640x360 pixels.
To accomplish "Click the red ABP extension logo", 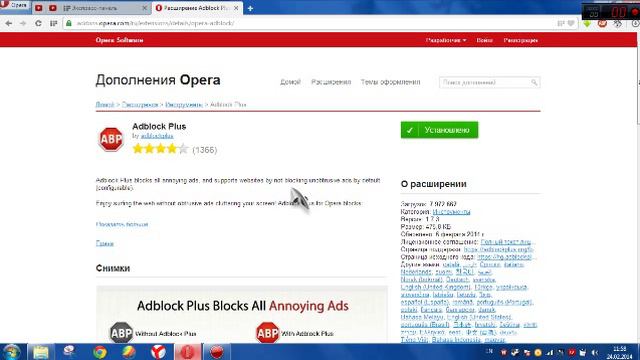I will (111, 139).
